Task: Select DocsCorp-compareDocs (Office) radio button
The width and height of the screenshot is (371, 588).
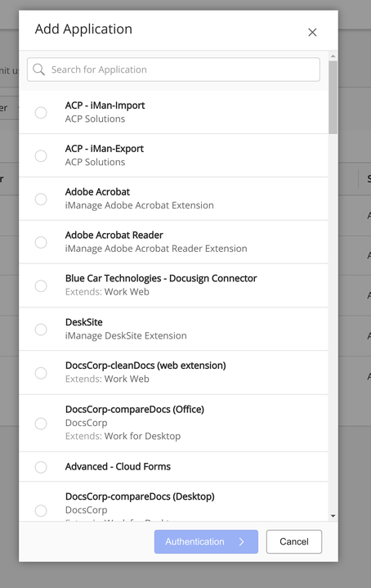Action: [41, 424]
